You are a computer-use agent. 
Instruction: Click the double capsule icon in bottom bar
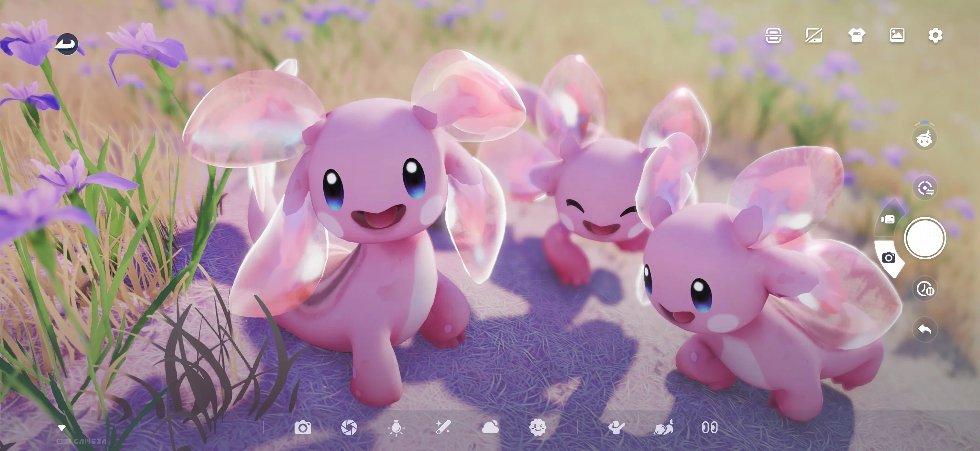tap(710, 427)
